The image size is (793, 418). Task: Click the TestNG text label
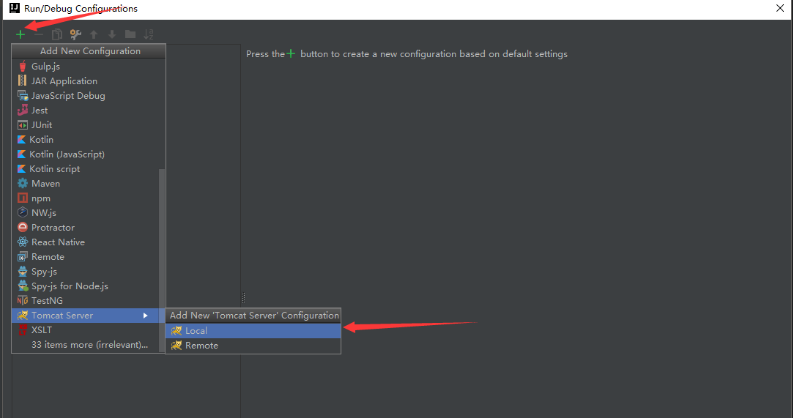click(47, 301)
